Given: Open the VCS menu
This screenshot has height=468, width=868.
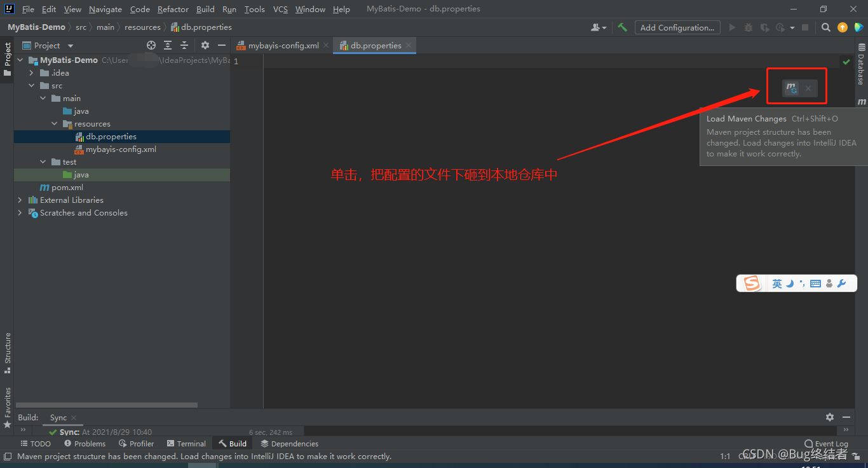Looking at the screenshot, I should [x=280, y=9].
